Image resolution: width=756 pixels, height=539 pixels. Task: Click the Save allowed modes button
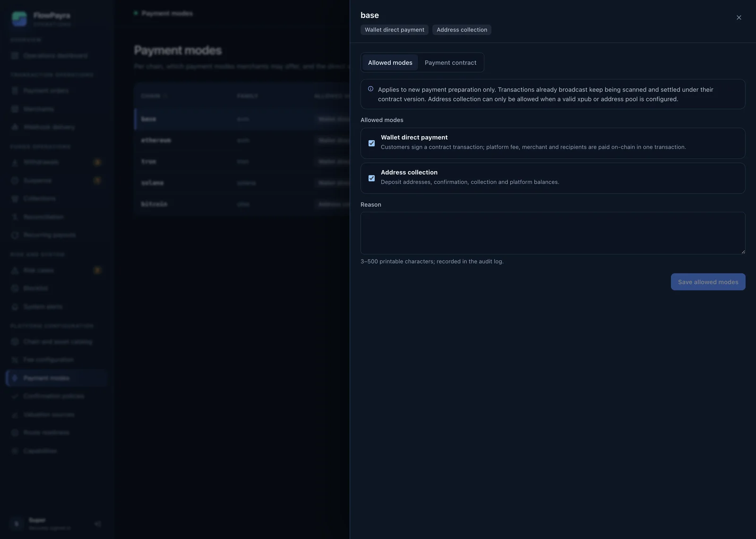[708, 282]
